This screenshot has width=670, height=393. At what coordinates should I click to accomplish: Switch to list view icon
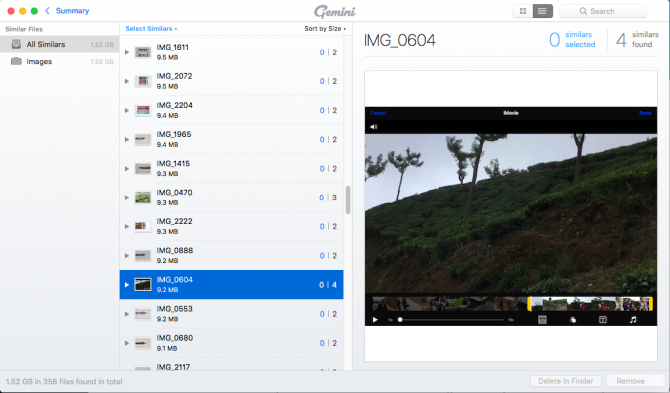(542, 11)
